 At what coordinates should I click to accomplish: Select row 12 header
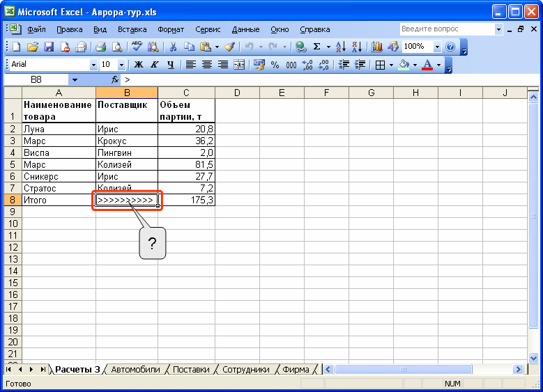pos(13,247)
